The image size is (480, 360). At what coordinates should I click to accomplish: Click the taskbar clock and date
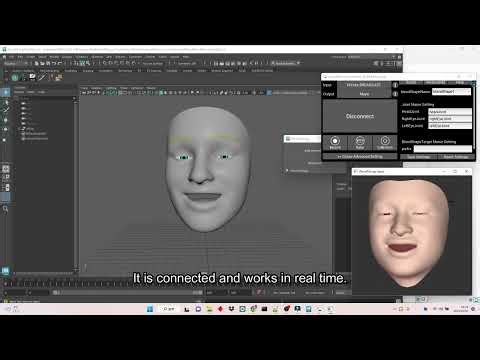click(462, 309)
